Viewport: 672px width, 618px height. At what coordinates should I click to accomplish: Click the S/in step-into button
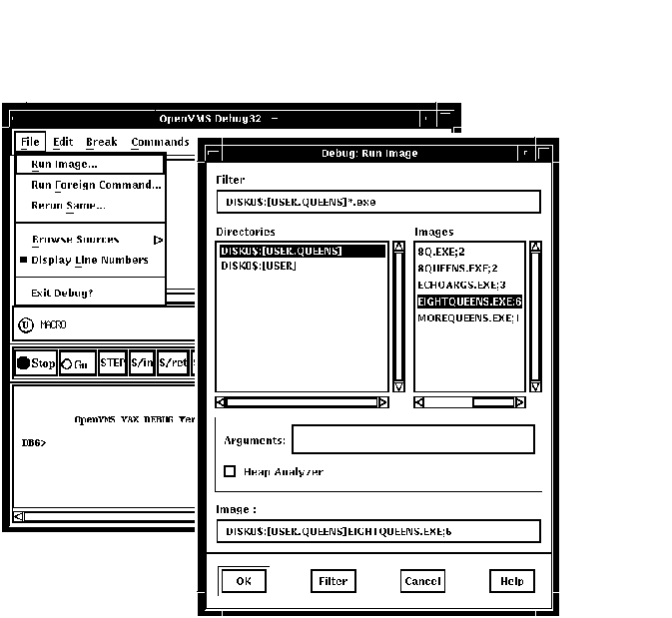142,363
